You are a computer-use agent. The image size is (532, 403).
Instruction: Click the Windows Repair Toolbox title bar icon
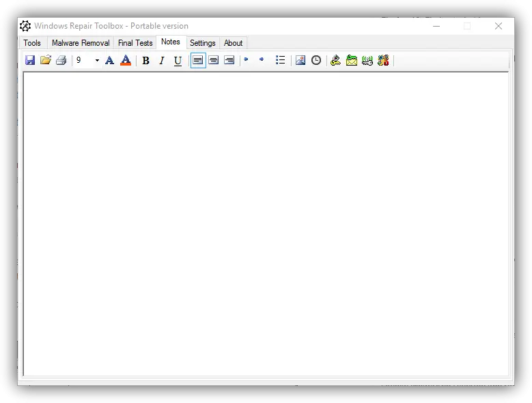coord(25,26)
